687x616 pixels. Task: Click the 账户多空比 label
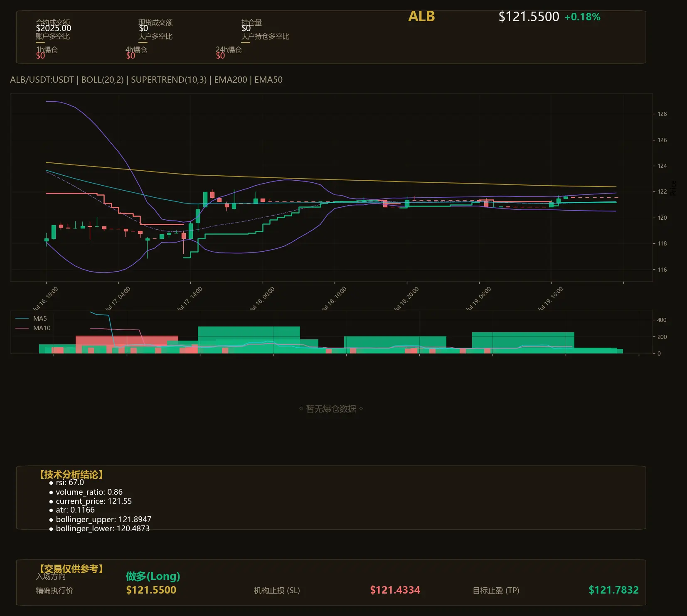click(53, 37)
